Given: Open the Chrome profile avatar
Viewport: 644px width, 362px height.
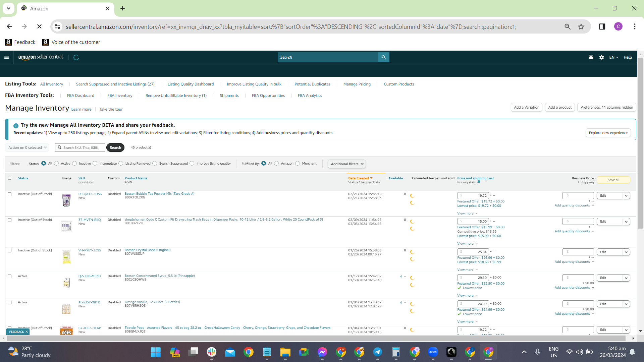Looking at the screenshot, I should coord(618,26).
